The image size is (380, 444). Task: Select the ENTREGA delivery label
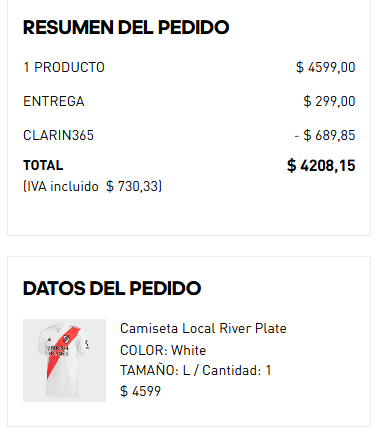click(54, 101)
